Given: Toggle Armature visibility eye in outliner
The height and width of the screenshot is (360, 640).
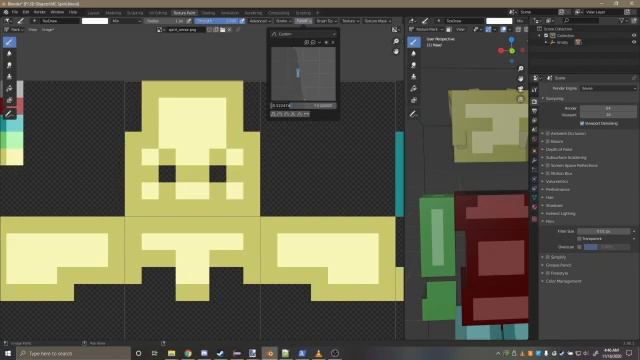Looking at the screenshot, I should [634, 42].
